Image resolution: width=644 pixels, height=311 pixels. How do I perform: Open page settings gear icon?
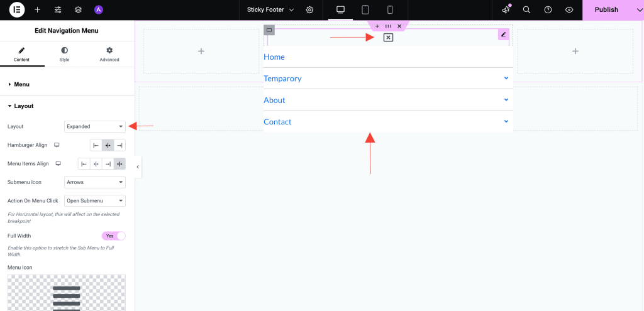pos(309,10)
